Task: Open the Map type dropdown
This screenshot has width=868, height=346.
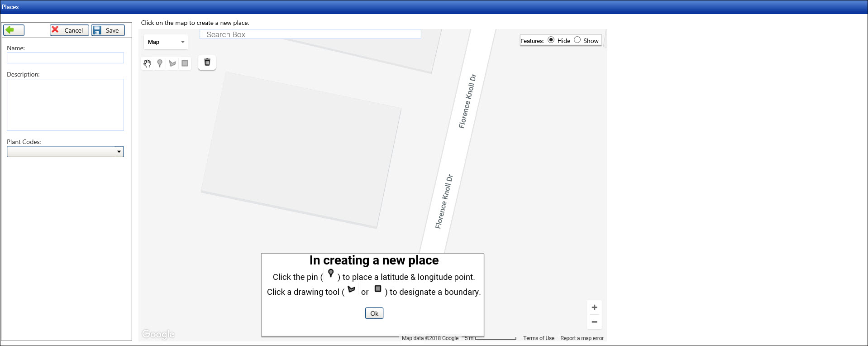Action: (x=166, y=42)
